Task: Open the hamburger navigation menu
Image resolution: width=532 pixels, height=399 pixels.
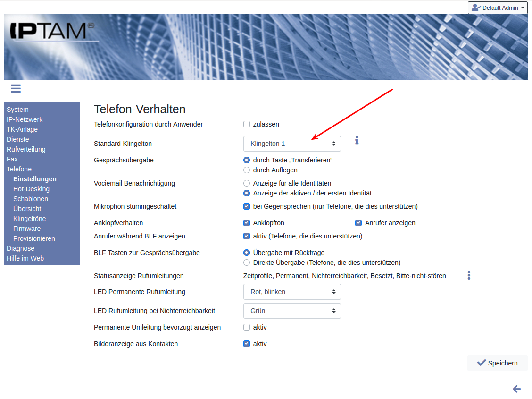Action: tap(16, 88)
